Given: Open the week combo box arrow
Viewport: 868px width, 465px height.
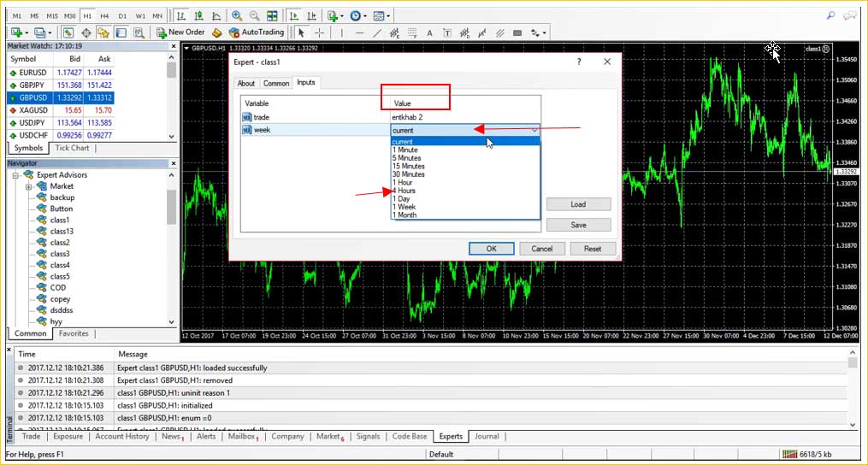Looking at the screenshot, I should pos(534,130).
